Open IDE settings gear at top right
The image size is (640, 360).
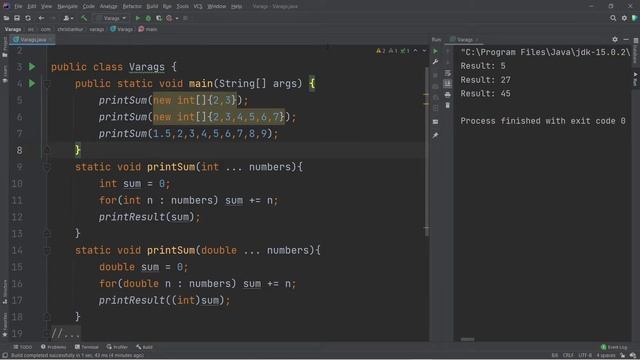(624, 18)
